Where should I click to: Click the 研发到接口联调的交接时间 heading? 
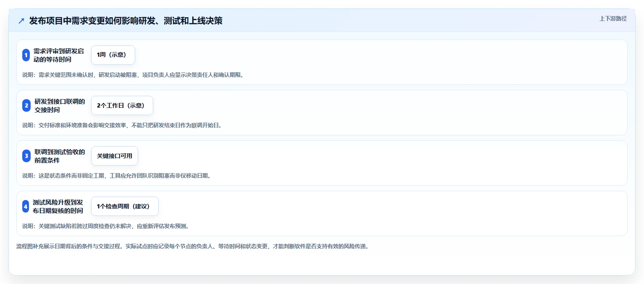click(x=60, y=105)
